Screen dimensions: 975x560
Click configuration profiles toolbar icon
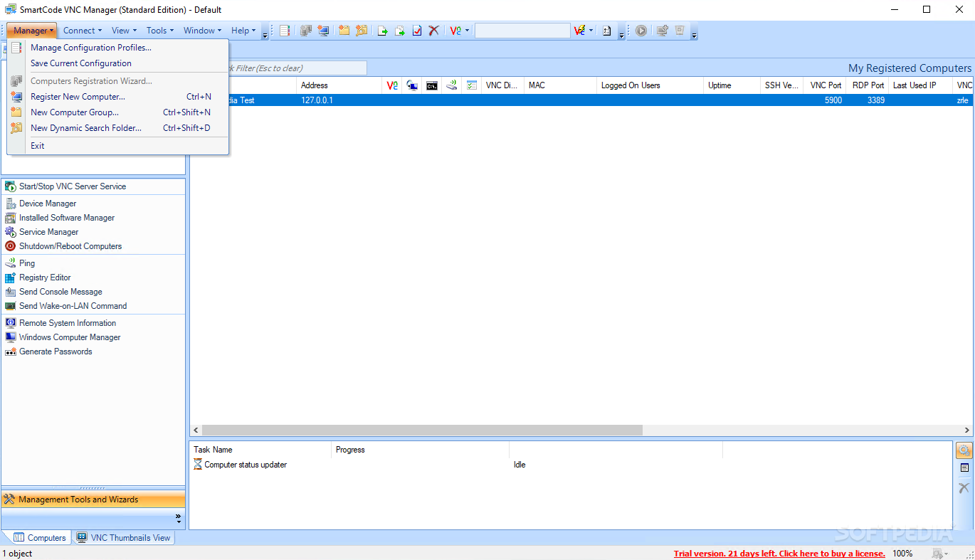(x=285, y=31)
